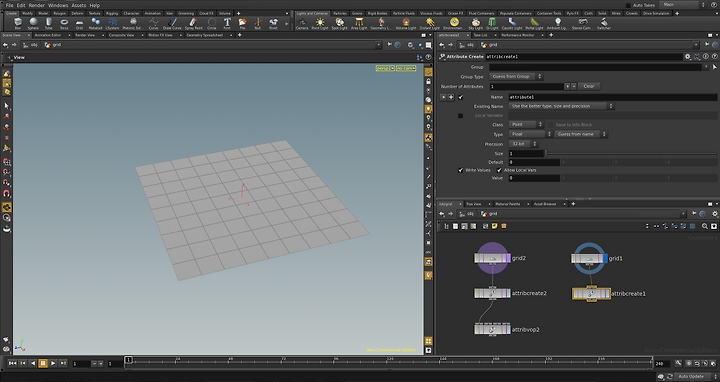Select the Spray Paint shelf tool
Screen dimensions: 720x382
click(x=193, y=23)
